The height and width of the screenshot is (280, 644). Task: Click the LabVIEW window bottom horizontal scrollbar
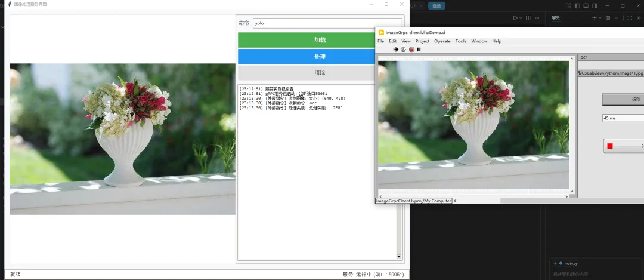[x=572, y=201]
